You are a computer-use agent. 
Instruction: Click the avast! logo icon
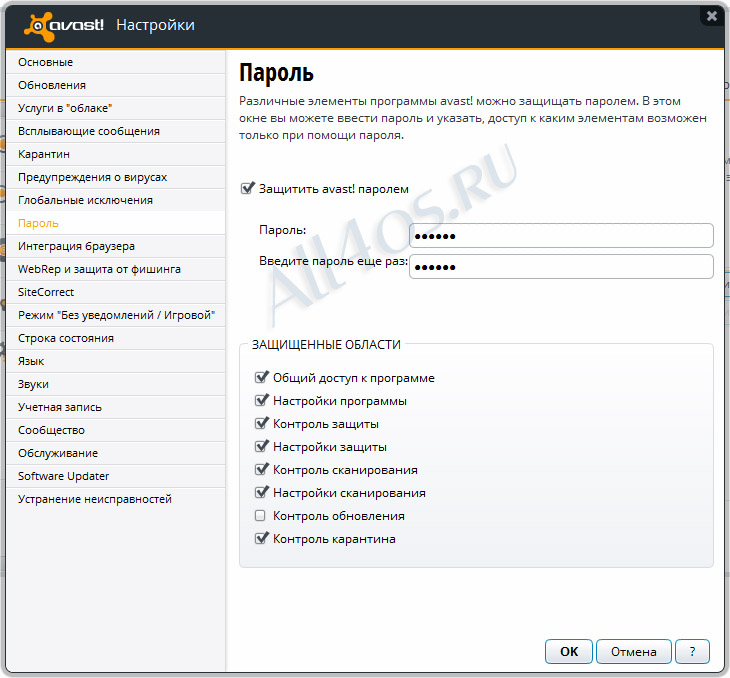[39, 27]
